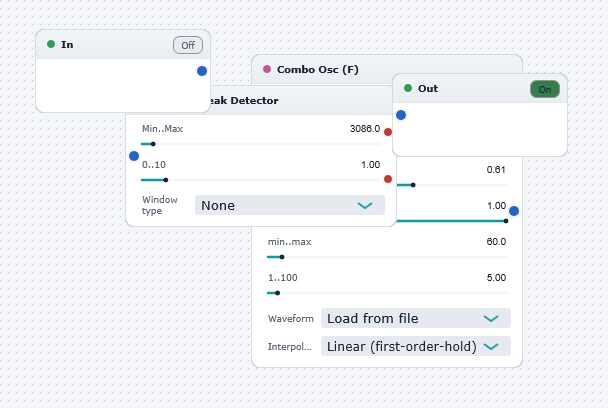This screenshot has width=608, height=408.
Task: Toggle the Off switch on In node
Action: click(188, 45)
